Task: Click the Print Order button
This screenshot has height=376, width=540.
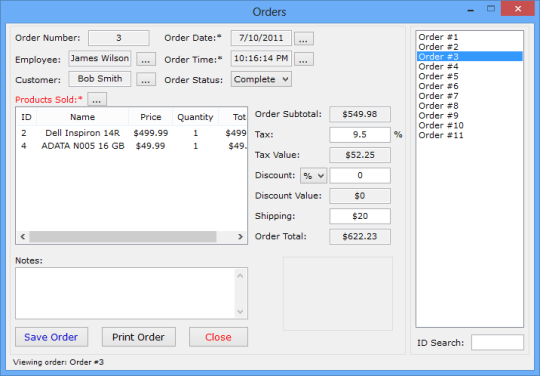Action: coord(138,337)
